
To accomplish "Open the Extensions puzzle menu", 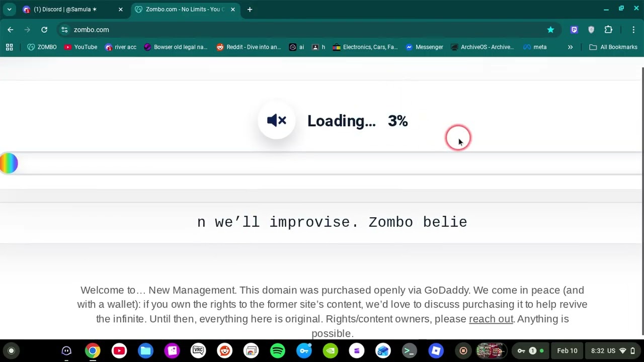I will point(608,30).
